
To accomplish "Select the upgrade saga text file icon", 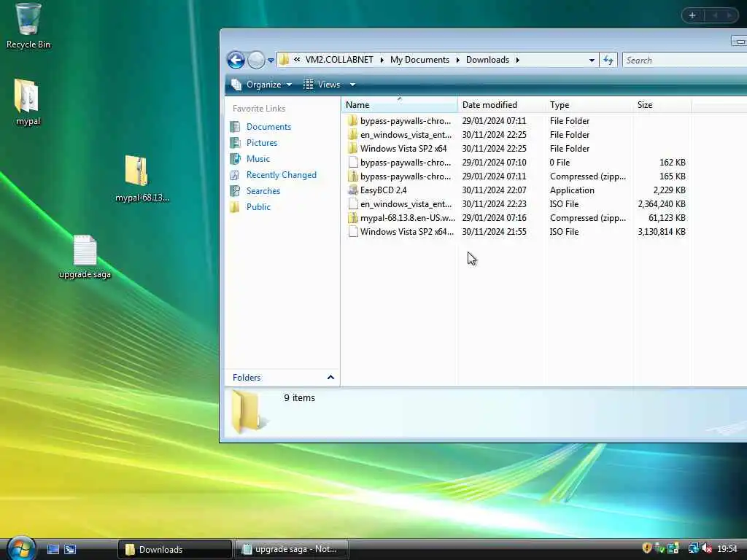I will tap(85, 256).
